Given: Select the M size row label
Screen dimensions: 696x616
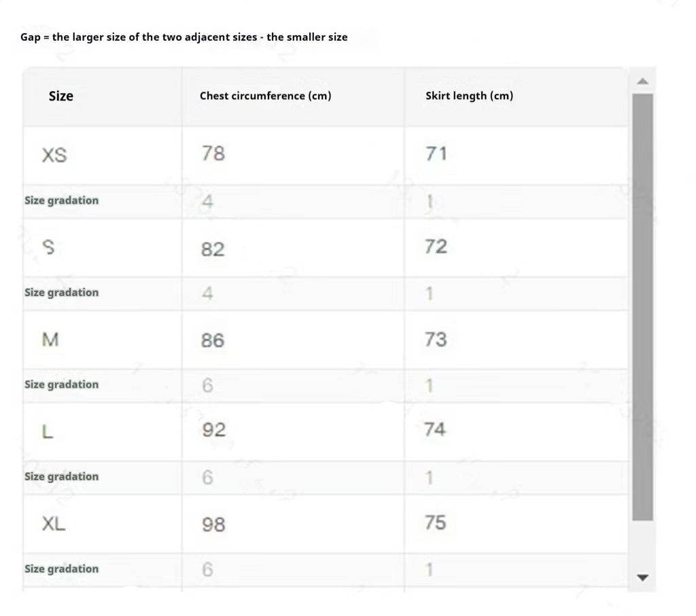Looking at the screenshot, I should (x=50, y=340).
